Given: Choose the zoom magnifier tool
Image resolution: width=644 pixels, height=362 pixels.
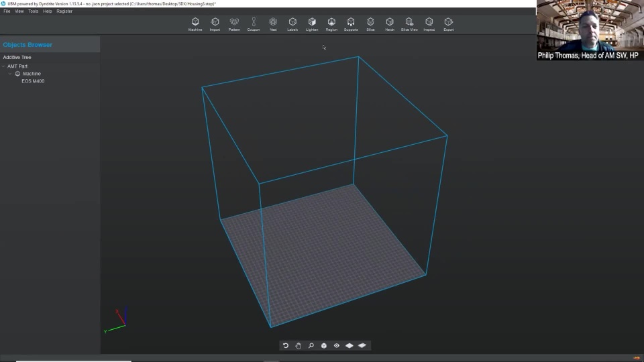Looking at the screenshot, I should coord(311,346).
